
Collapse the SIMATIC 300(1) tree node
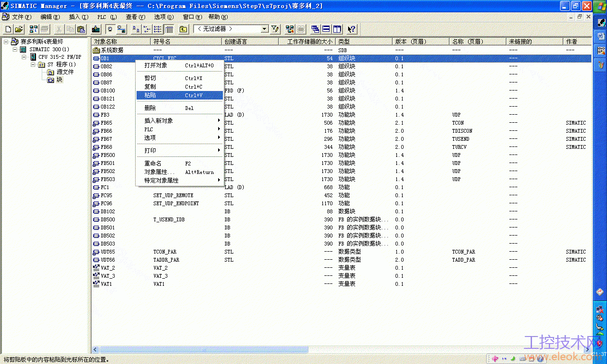pyautogui.click(x=15, y=49)
